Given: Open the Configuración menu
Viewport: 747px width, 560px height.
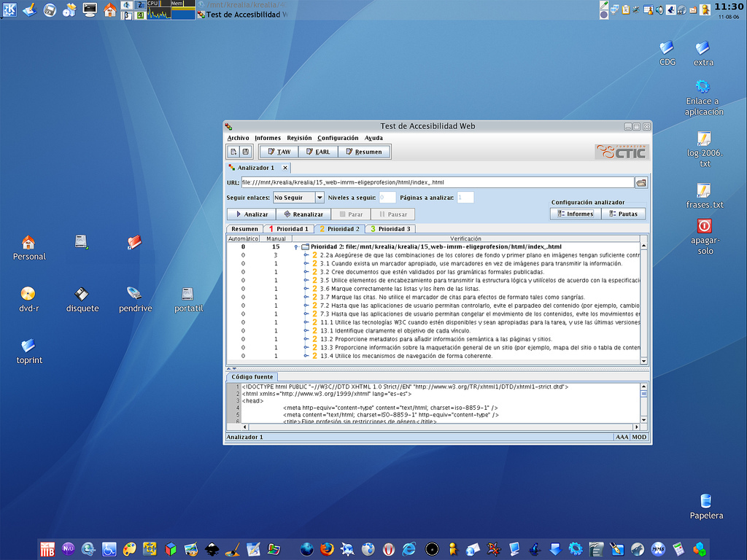Looking at the screenshot, I should (338, 138).
